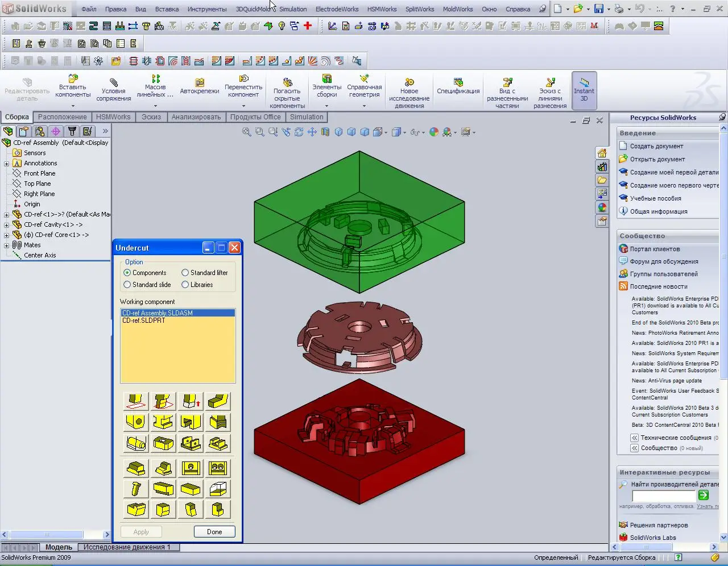
Task: Click the Section View icon in view toolbar
Action: (325, 132)
